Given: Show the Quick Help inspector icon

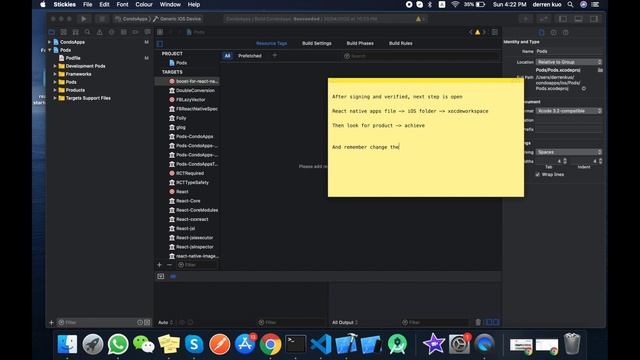Looking at the screenshot, I should 565,32.
